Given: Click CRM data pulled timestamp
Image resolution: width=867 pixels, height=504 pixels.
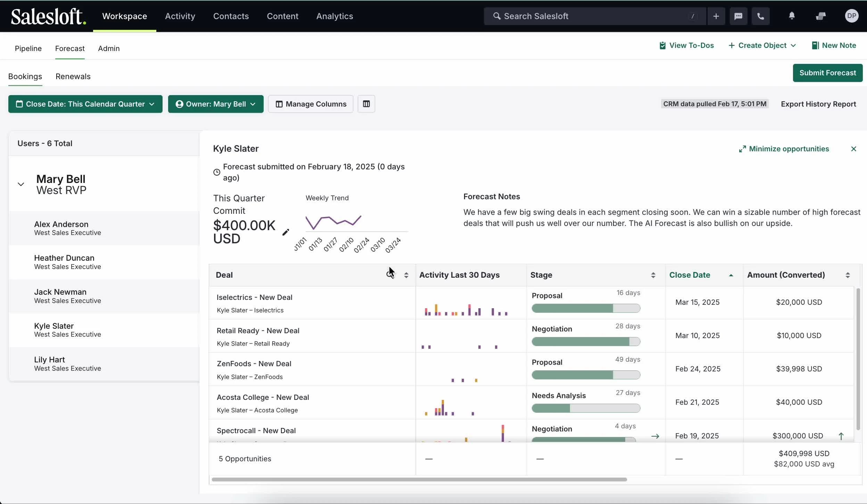Looking at the screenshot, I should point(715,104).
